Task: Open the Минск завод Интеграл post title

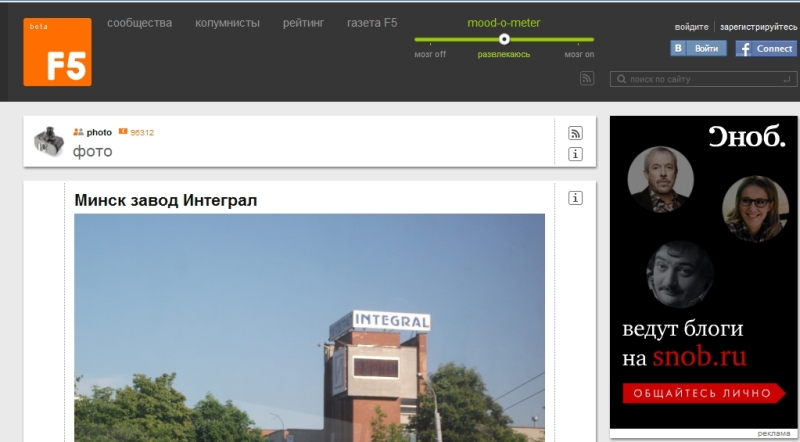Action: point(166,200)
